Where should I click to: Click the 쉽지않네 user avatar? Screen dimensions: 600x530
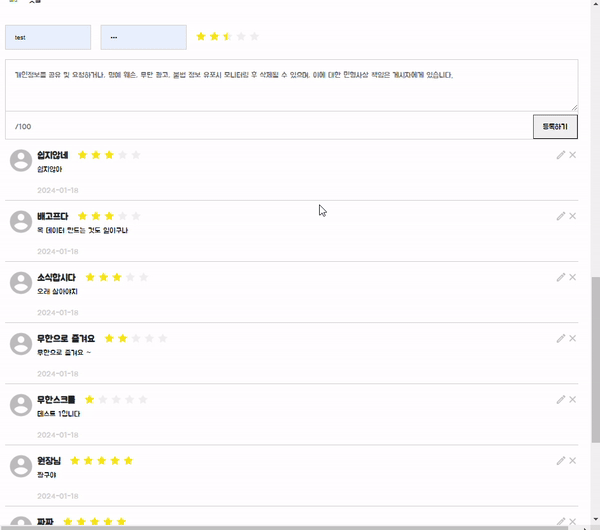click(x=21, y=160)
